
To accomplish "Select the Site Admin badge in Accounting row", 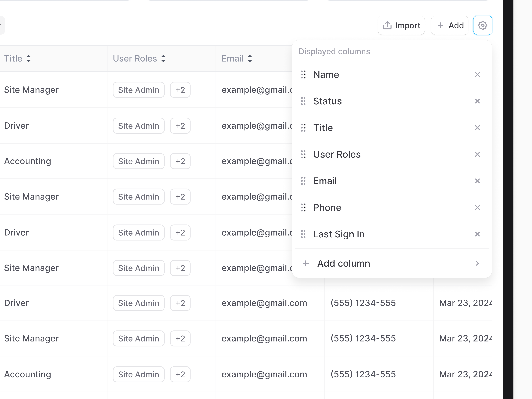I will [138, 374].
